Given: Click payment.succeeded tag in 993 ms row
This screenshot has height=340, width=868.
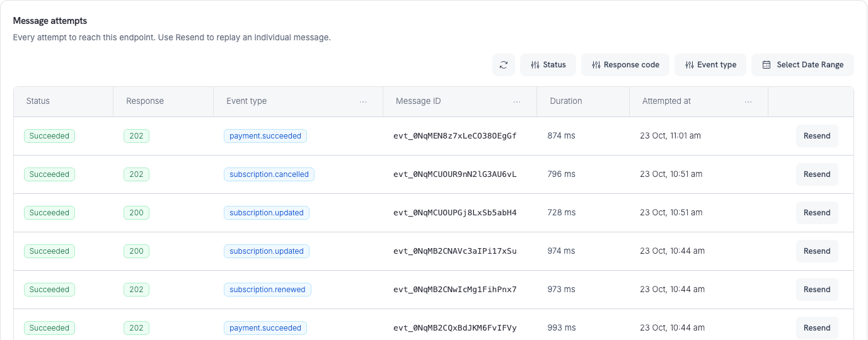Looking at the screenshot, I should point(265,328).
